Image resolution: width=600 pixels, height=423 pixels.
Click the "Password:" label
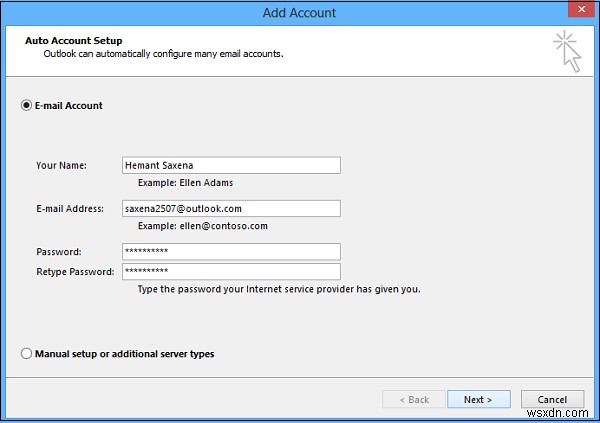click(58, 252)
